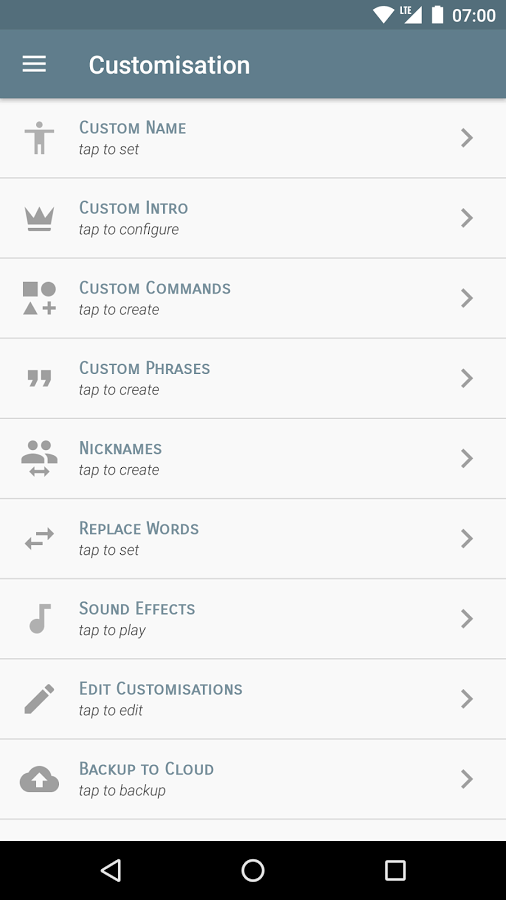506x900 pixels.
Task: Tap the 'tap to edit' subtitle text
Action: pos(111,711)
